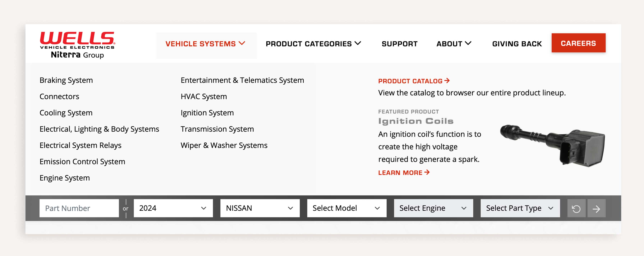Submit search with the arrow button
Viewport: 644px width, 256px height.
pos(596,208)
